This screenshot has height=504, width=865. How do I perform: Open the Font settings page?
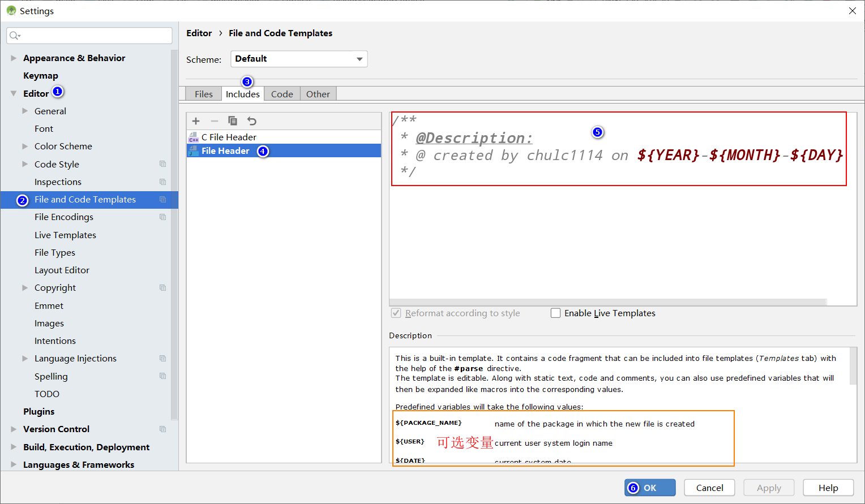pyautogui.click(x=44, y=128)
